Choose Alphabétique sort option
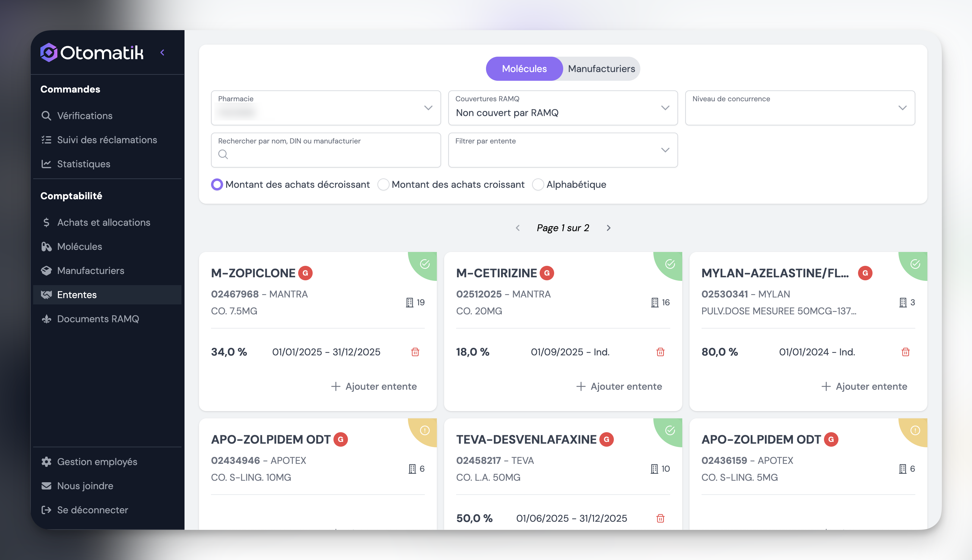 tap(538, 185)
